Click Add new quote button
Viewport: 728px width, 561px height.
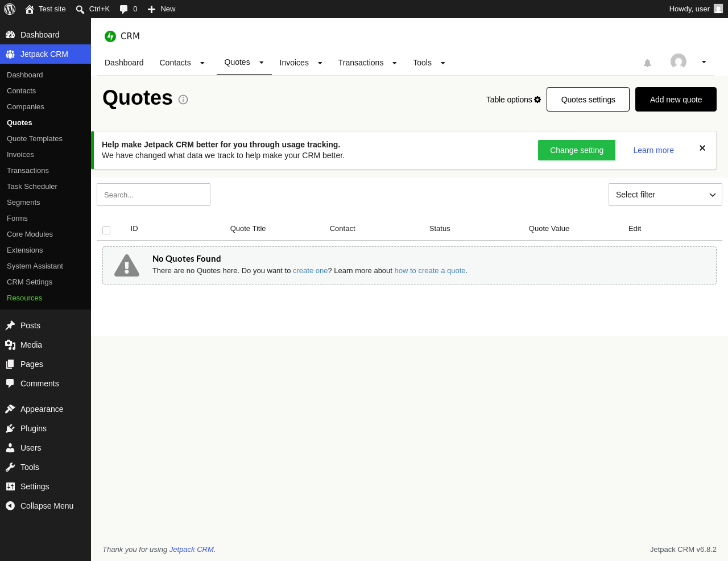676,100
